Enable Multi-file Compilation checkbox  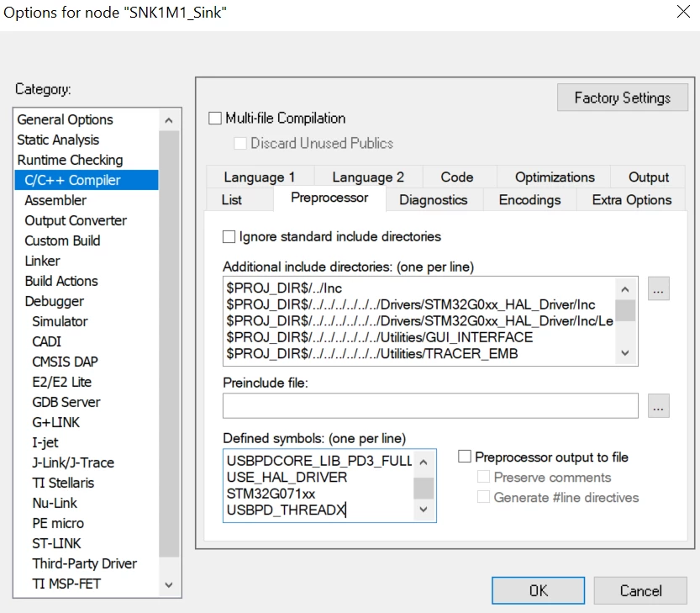215,119
